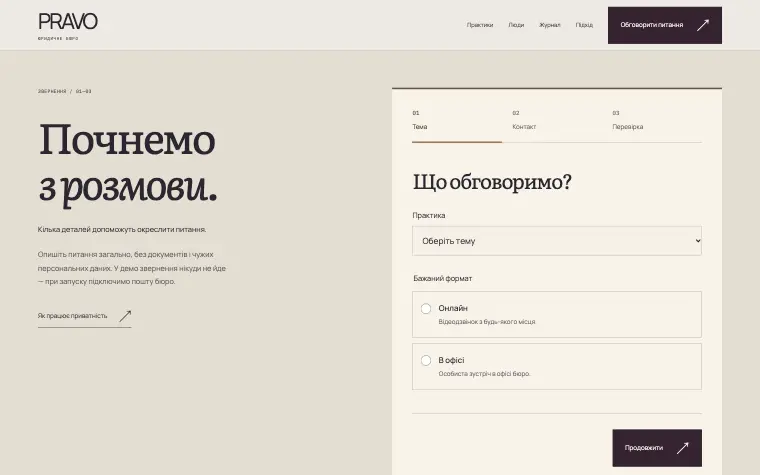Open the Як працює приватність link

click(x=84, y=316)
